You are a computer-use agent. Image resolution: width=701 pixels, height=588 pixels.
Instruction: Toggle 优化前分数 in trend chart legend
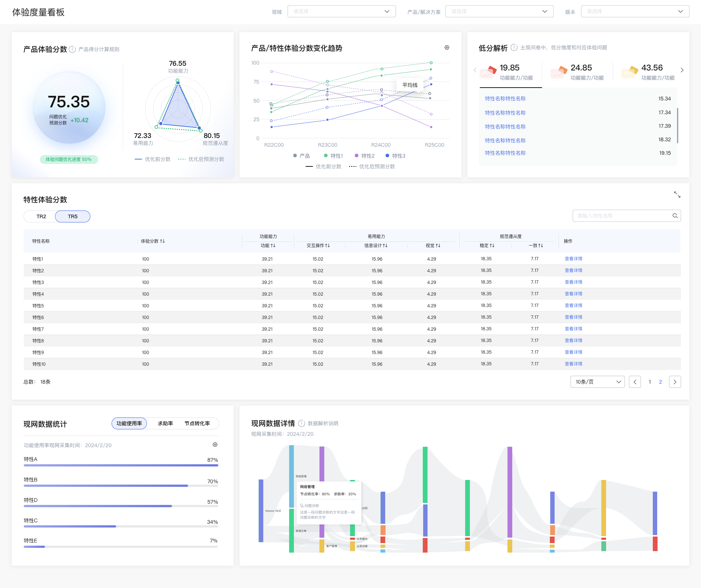pos(323,166)
